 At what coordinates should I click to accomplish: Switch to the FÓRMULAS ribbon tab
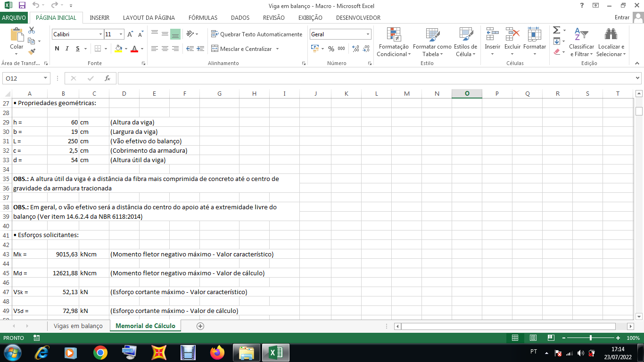[203, 18]
